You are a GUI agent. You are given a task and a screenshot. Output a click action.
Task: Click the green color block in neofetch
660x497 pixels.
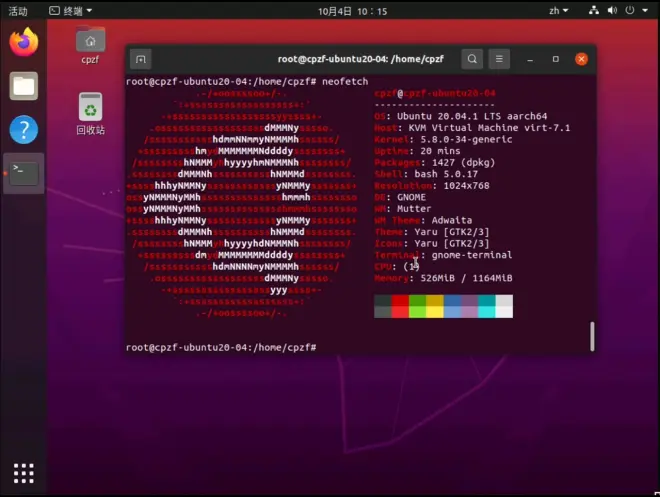(417, 306)
